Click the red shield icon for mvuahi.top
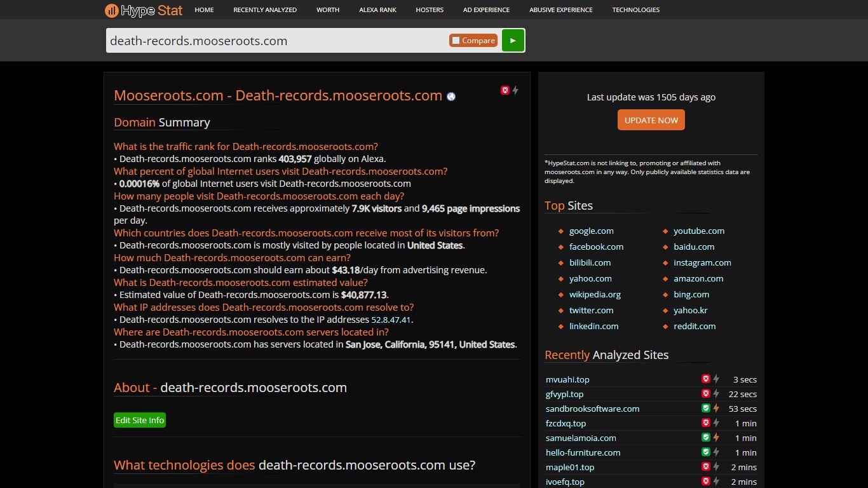868x488 pixels. point(705,379)
